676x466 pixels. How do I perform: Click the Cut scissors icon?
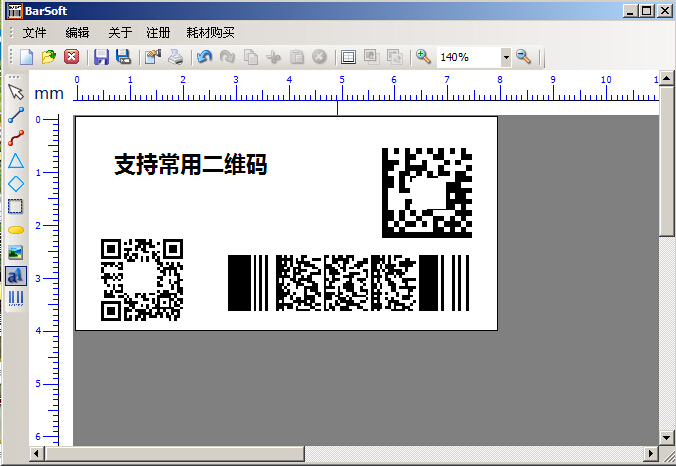click(273, 57)
